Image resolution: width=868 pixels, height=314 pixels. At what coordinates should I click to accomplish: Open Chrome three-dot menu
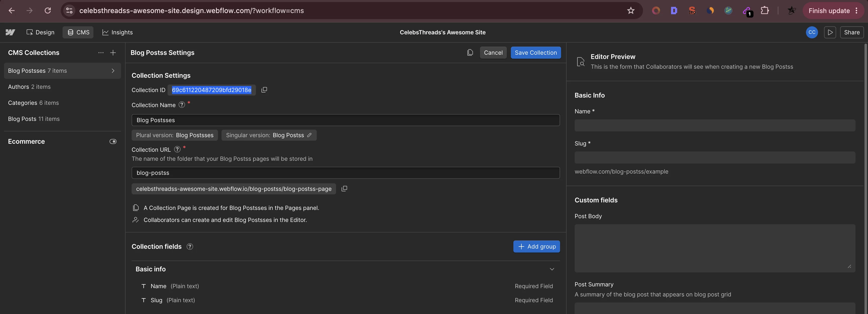pyautogui.click(x=856, y=11)
